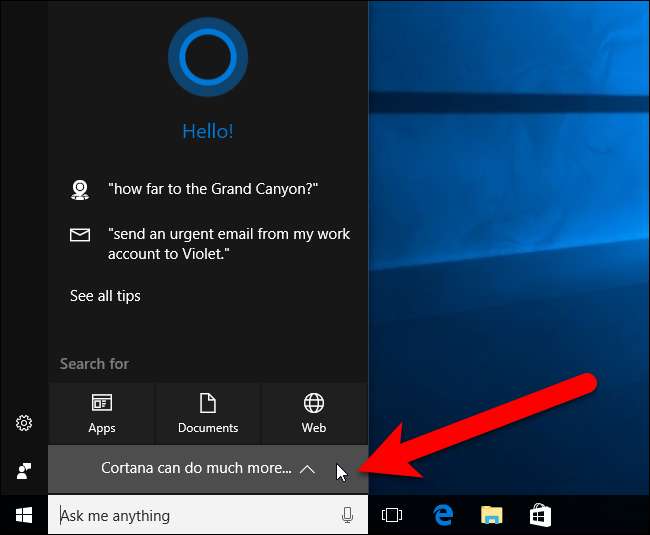Select the Web search filter
The height and width of the screenshot is (535, 650).
[314, 413]
